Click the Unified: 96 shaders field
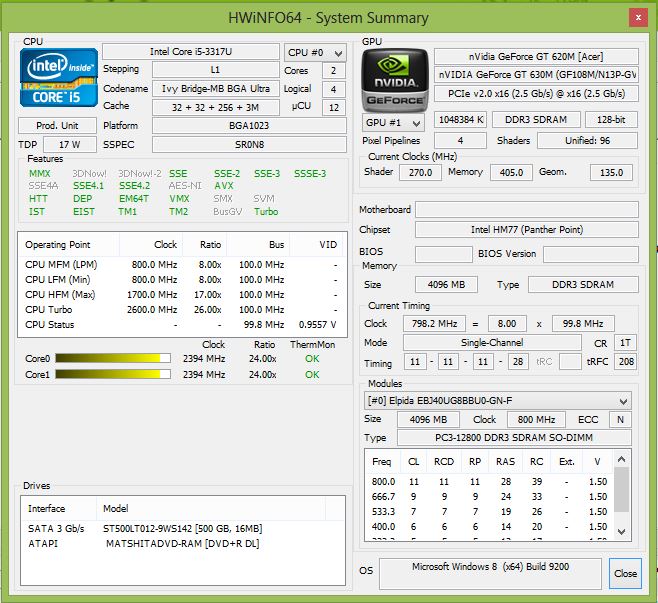 588,141
